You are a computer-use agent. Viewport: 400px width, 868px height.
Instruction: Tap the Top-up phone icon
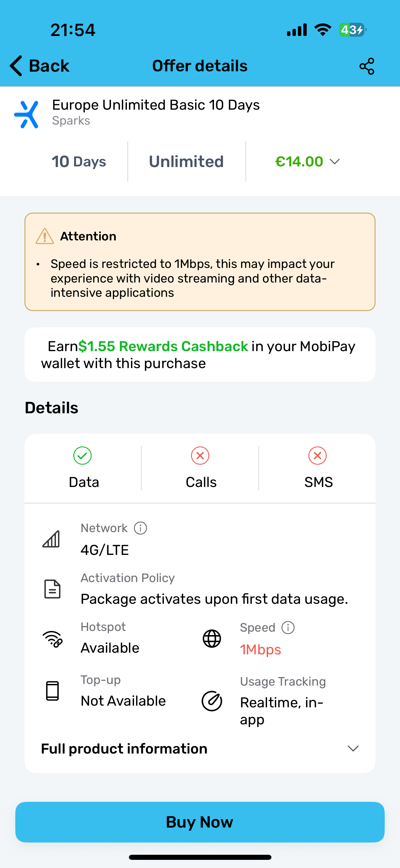point(52,691)
